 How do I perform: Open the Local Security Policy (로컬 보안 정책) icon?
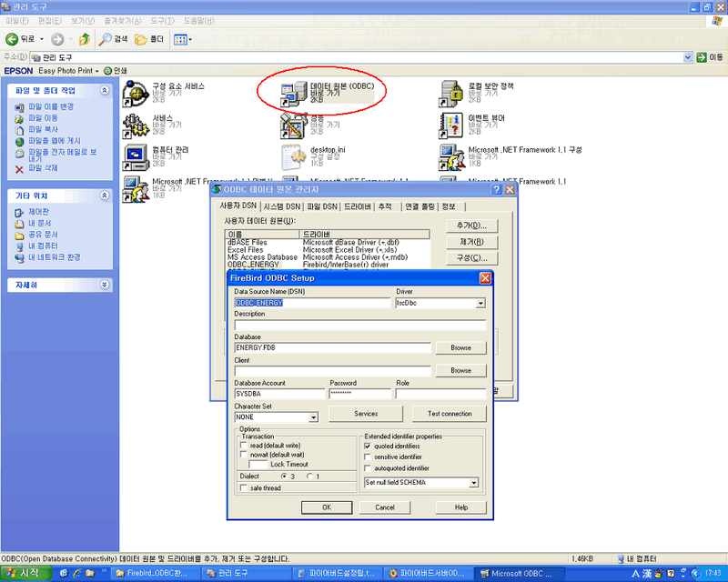(451, 94)
